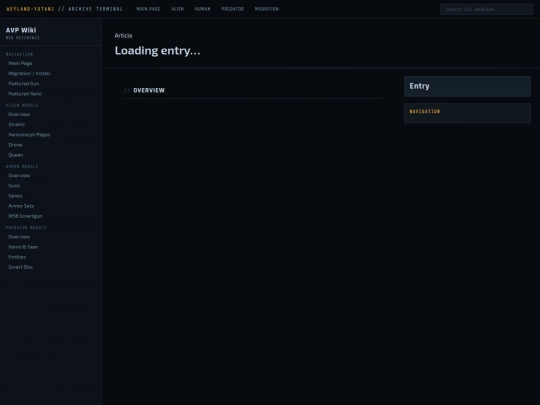Open the Migration top menu item

[x=267, y=9]
